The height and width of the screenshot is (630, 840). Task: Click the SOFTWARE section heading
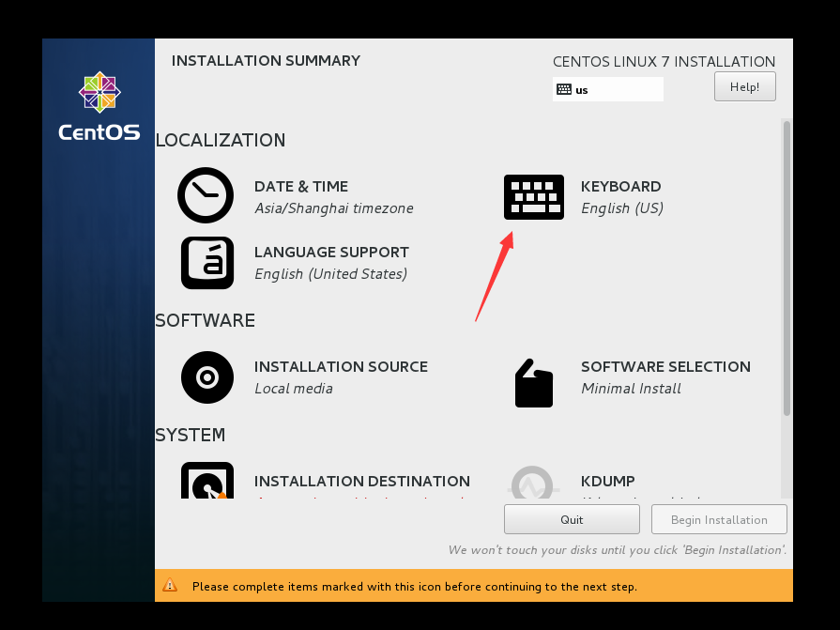[x=206, y=320]
